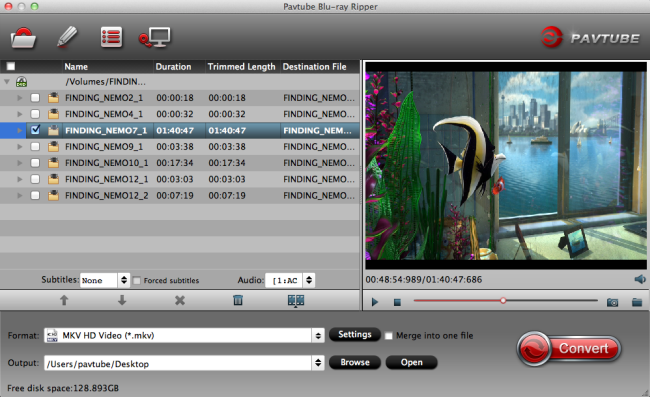This screenshot has height=397, width=650.
Task: Mute preview with speaker icon
Action: point(640,279)
